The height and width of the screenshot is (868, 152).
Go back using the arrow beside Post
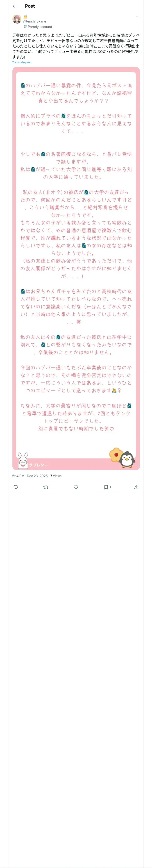pyautogui.click(x=14, y=6)
